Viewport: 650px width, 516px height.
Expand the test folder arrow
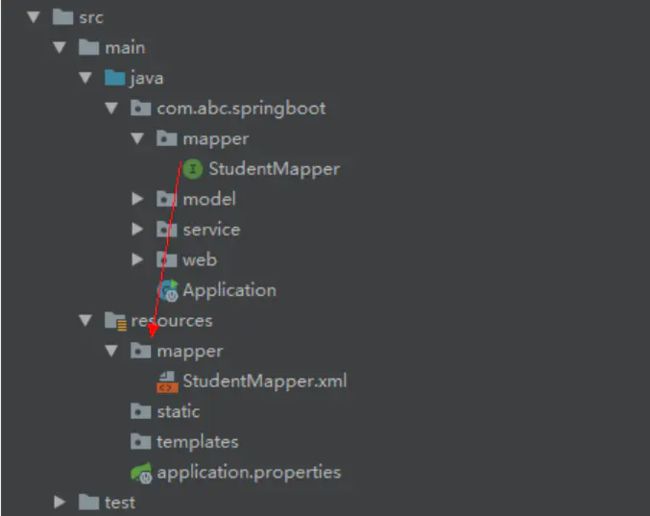[x=60, y=502]
